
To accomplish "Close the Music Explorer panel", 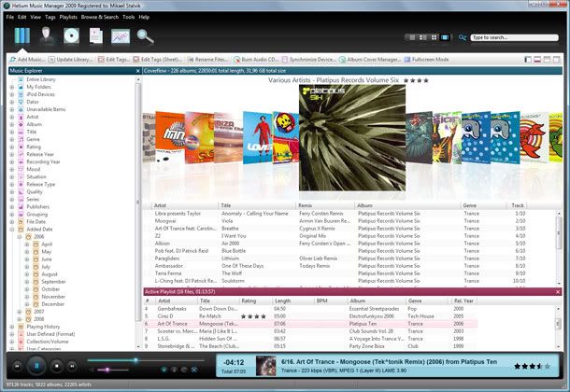I will pos(137,71).
